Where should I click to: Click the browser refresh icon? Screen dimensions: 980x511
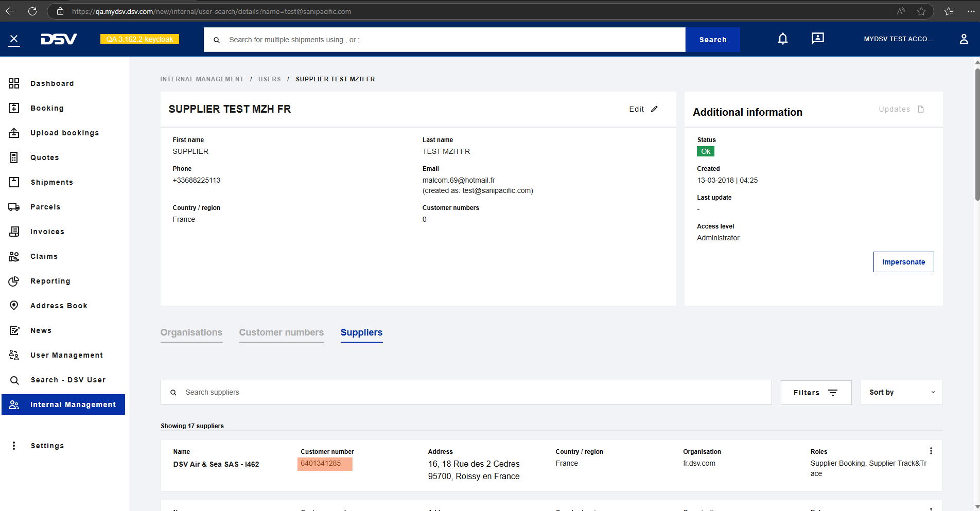[x=32, y=11]
